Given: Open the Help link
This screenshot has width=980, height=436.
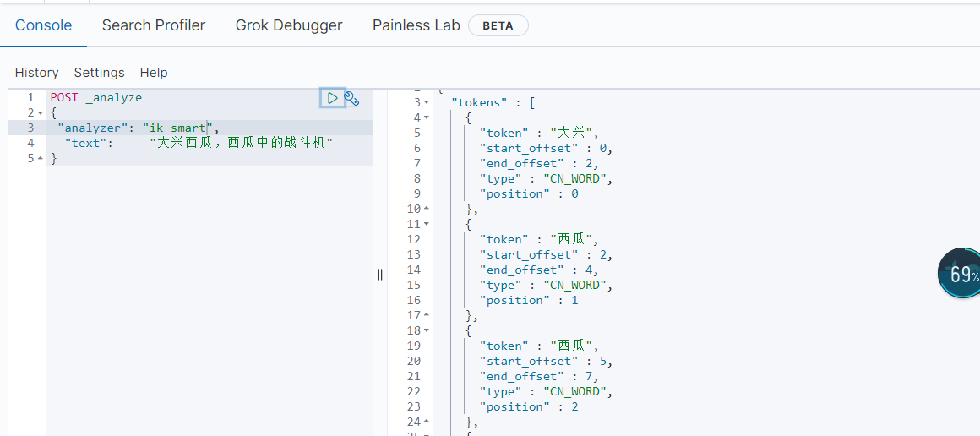Looking at the screenshot, I should tap(154, 73).
